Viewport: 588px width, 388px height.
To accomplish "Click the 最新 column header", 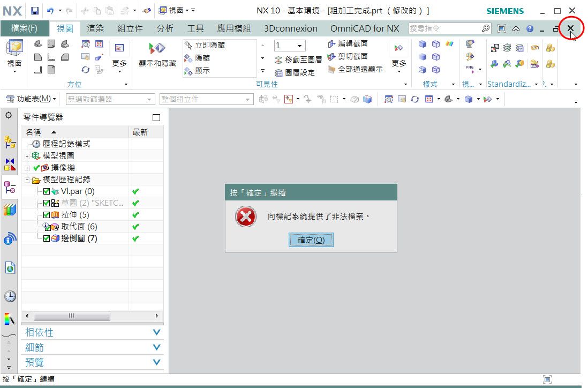I will 146,132.
